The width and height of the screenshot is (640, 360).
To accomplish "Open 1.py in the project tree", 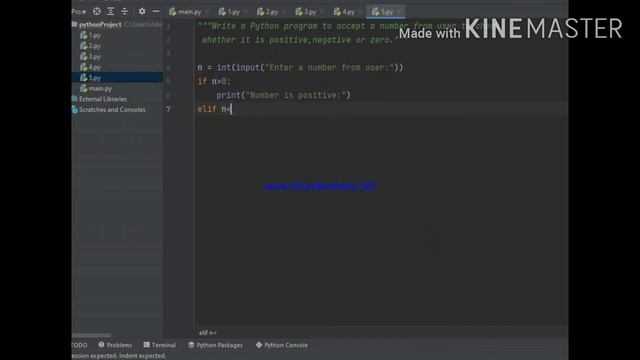I will point(95,36).
